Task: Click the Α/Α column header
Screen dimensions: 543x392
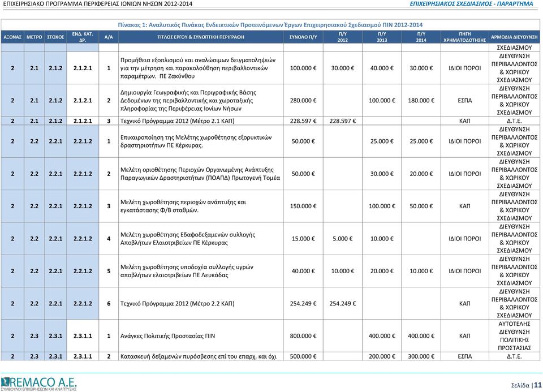Action: click(x=109, y=37)
